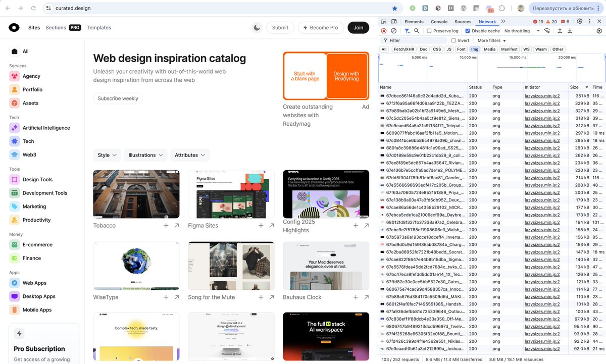
Task: Open network conditions wifi icon
Action: tap(547, 31)
